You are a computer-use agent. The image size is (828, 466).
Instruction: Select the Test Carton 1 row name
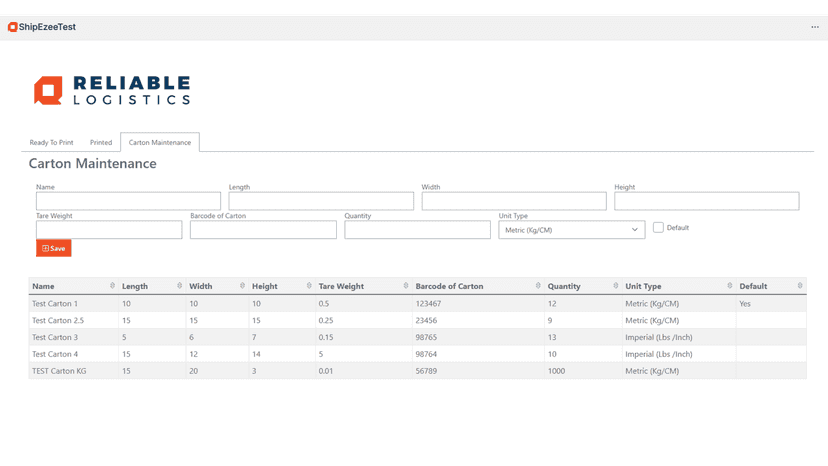55,304
